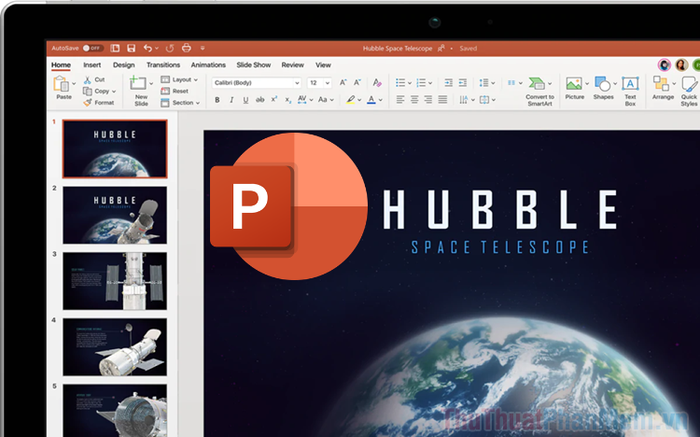Viewport: 700px width, 437px height.
Task: Open the Animations tab
Action: [208, 65]
